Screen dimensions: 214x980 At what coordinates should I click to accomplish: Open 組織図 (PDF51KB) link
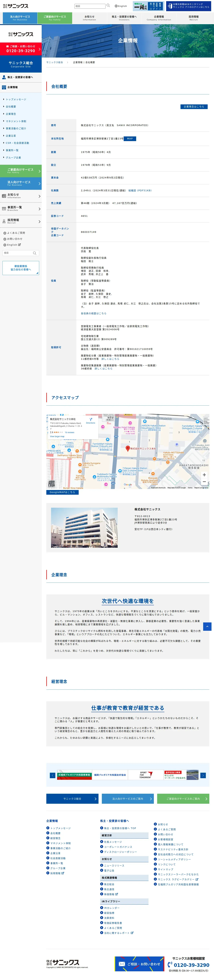[x=140, y=190]
